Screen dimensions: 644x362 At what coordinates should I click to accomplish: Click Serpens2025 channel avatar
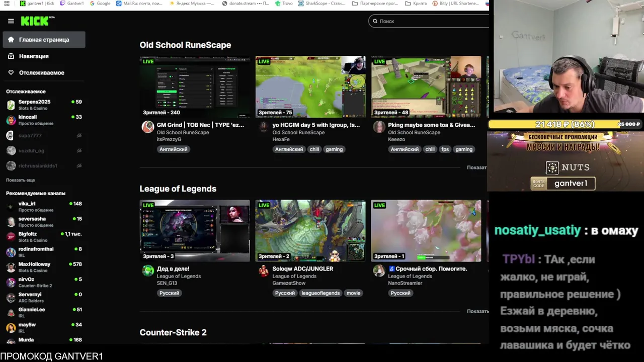point(11,105)
